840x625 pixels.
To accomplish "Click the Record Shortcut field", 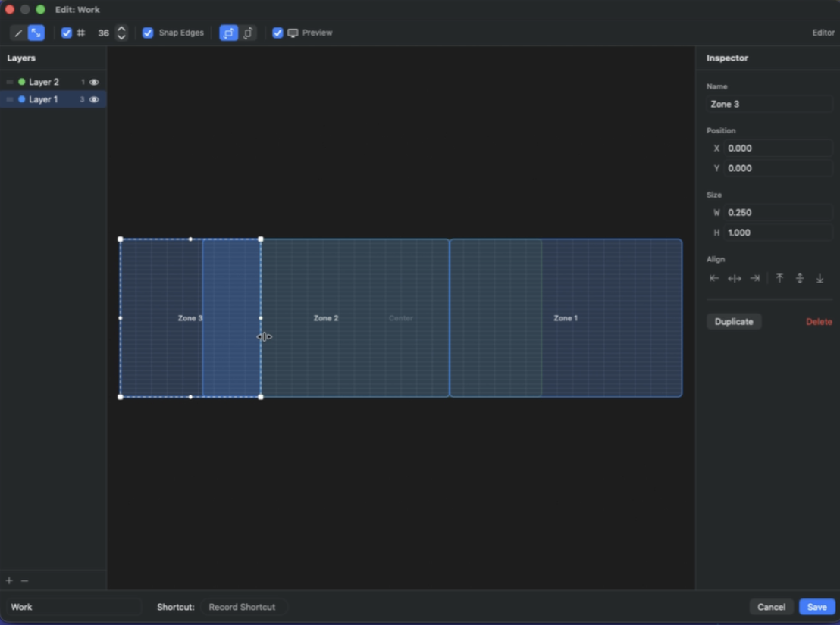I will 242,607.
